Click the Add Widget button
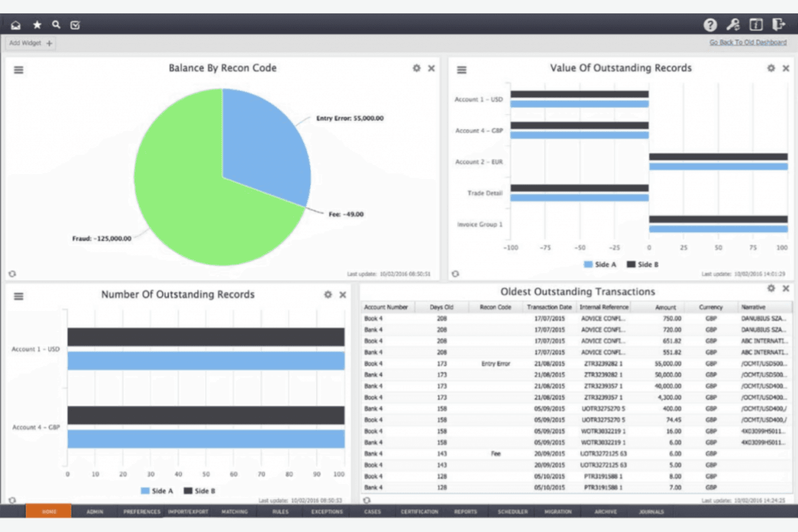798x532 pixels. [30, 43]
